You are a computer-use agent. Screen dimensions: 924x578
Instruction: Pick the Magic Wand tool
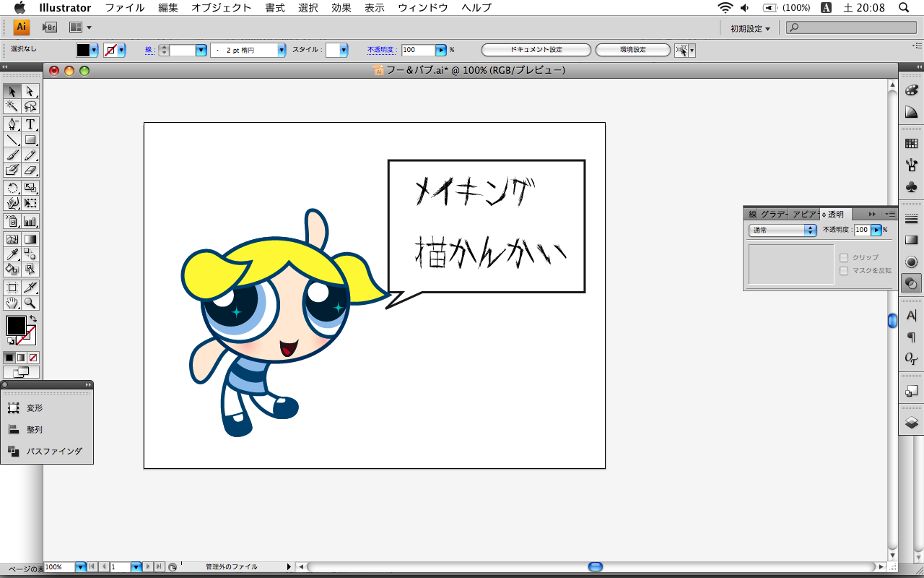[12, 106]
